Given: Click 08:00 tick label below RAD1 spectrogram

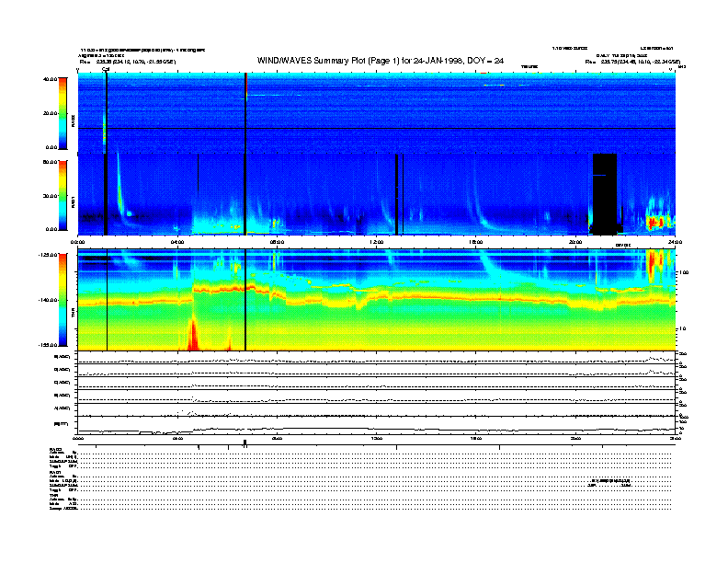Looking at the screenshot, I should click(278, 242).
